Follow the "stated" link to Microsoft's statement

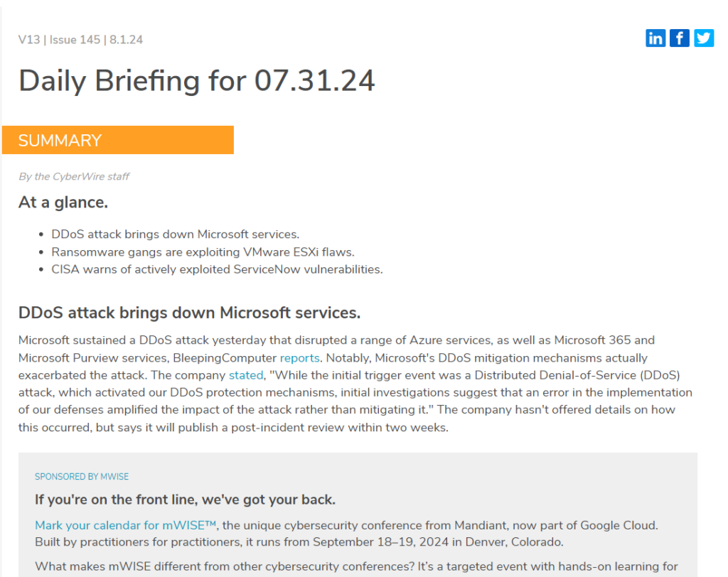(x=246, y=374)
